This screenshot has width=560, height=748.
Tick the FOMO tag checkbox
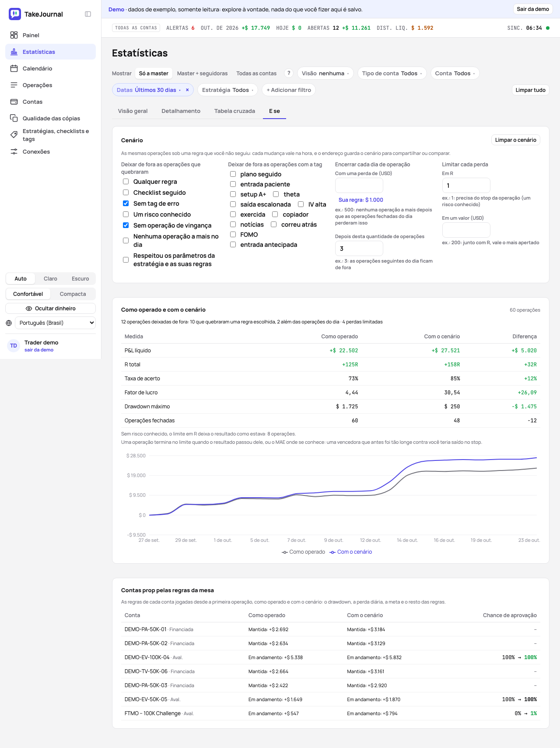coord(233,235)
